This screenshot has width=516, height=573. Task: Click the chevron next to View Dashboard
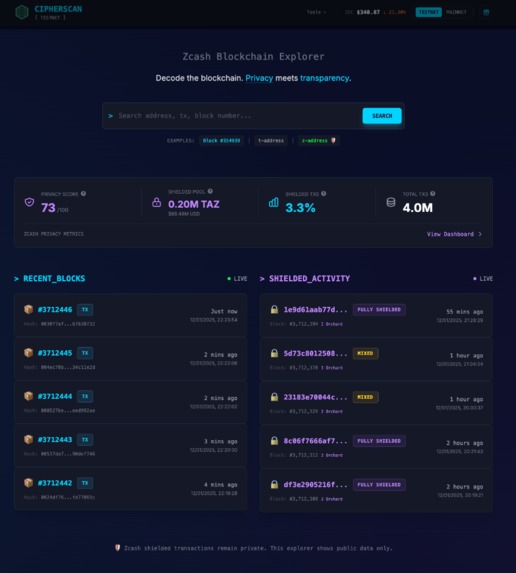tap(480, 234)
